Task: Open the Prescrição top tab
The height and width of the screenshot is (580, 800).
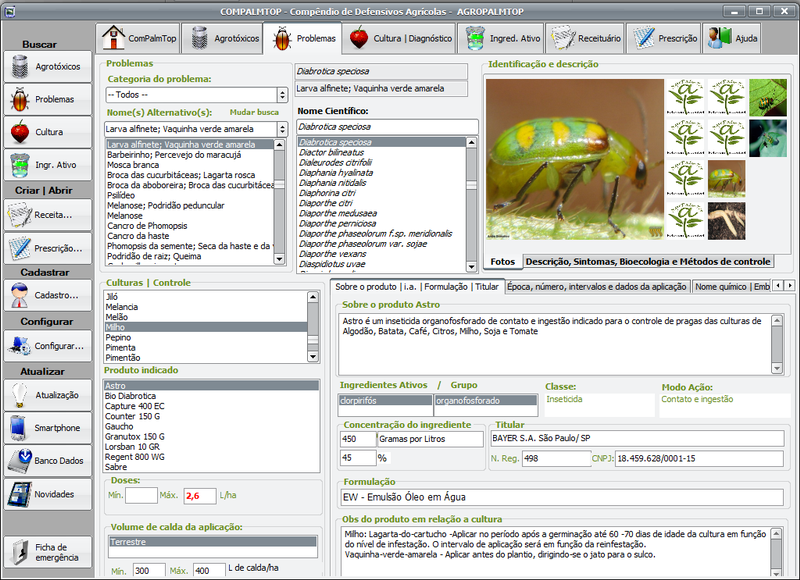Action: [x=663, y=38]
